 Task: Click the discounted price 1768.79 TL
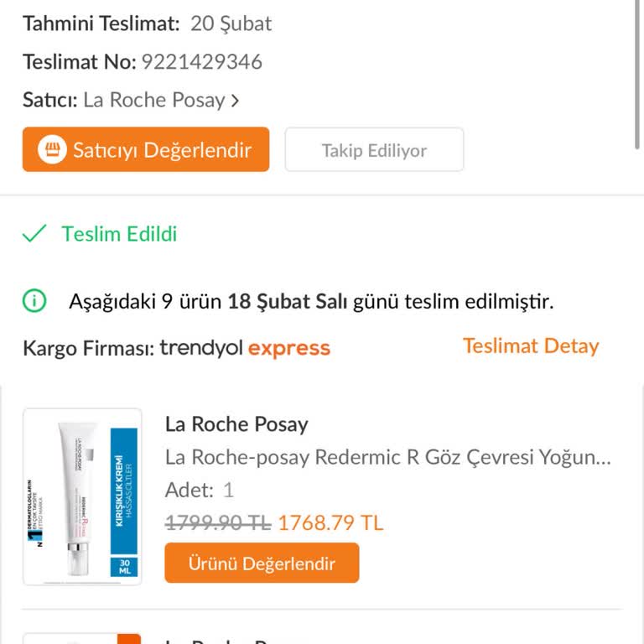(x=330, y=523)
